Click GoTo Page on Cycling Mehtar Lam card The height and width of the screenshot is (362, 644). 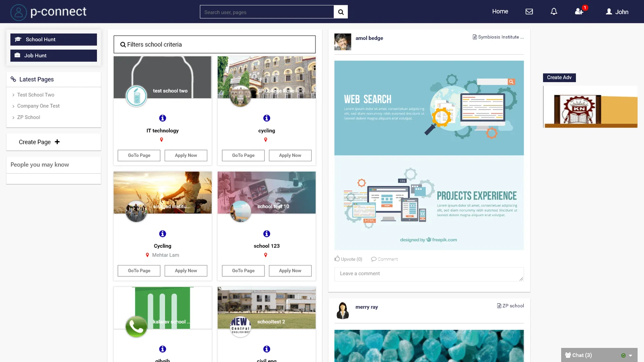click(139, 271)
